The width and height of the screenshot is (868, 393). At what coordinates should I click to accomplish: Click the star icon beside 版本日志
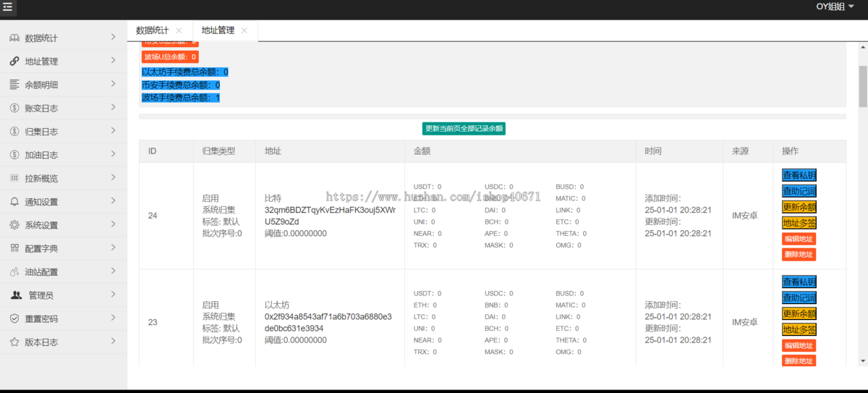[x=14, y=342]
